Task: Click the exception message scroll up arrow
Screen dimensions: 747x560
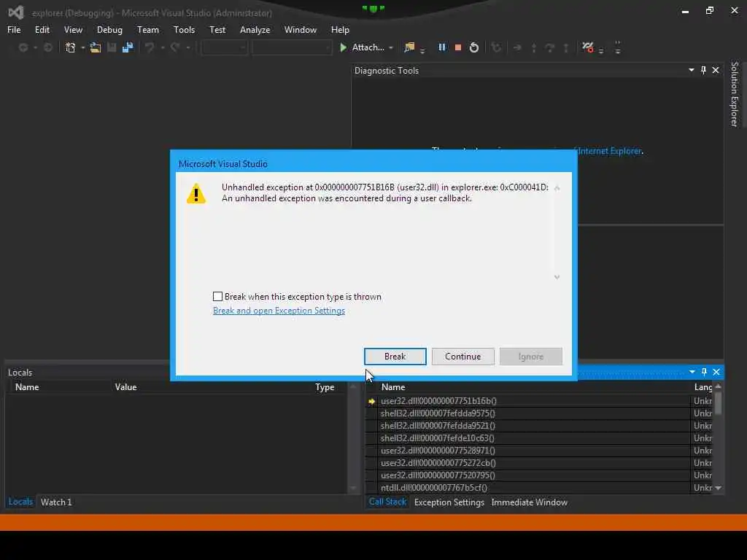Action: (x=557, y=188)
